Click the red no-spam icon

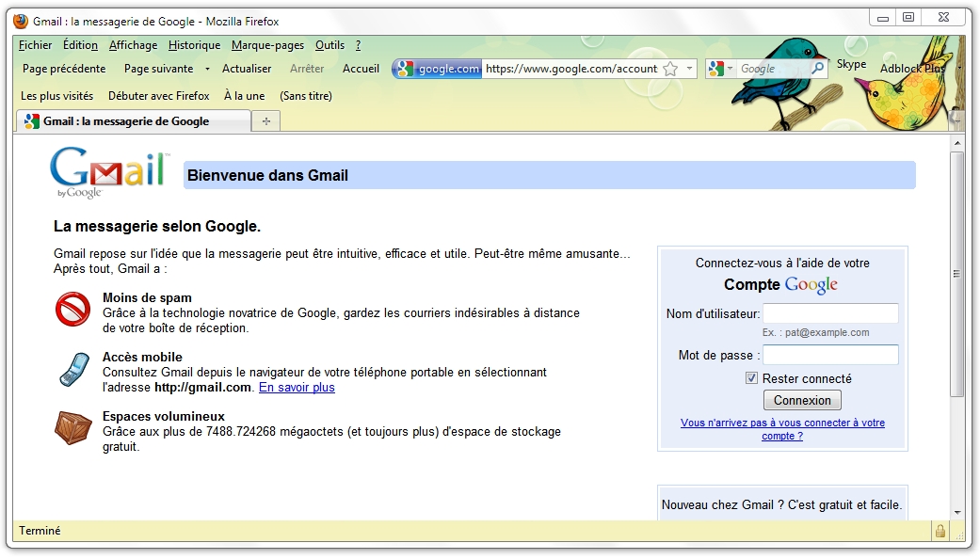click(x=73, y=310)
